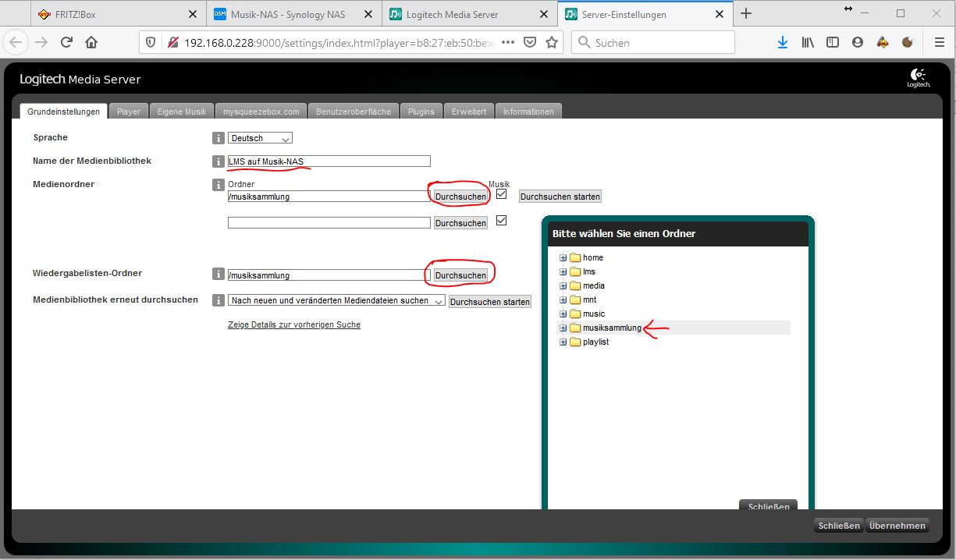Click Durchsuchen starten beside rescan dropdown
This screenshot has width=956, height=560.
(490, 302)
